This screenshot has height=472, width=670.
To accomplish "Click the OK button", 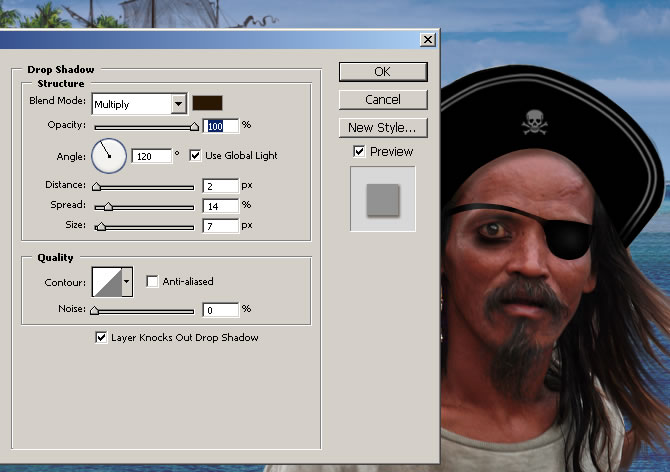I will pyautogui.click(x=383, y=72).
